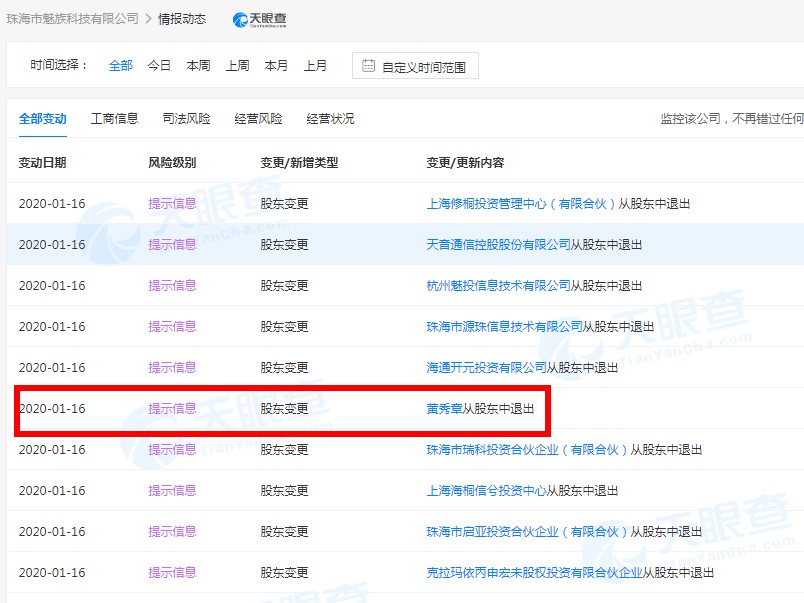The width and height of the screenshot is (804, 603).
Task: Open breadcrumb link 珠海市魅族科技有限公司
Action: coord(72,19)
